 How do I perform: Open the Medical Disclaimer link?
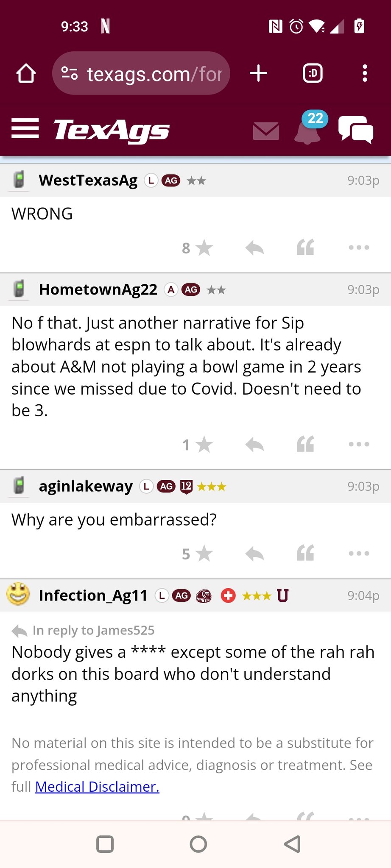coord(97,787)
